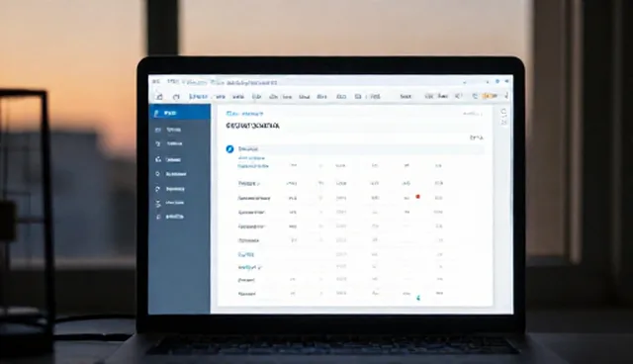Click the blue link text under the round blue icon

pos(252,158)
